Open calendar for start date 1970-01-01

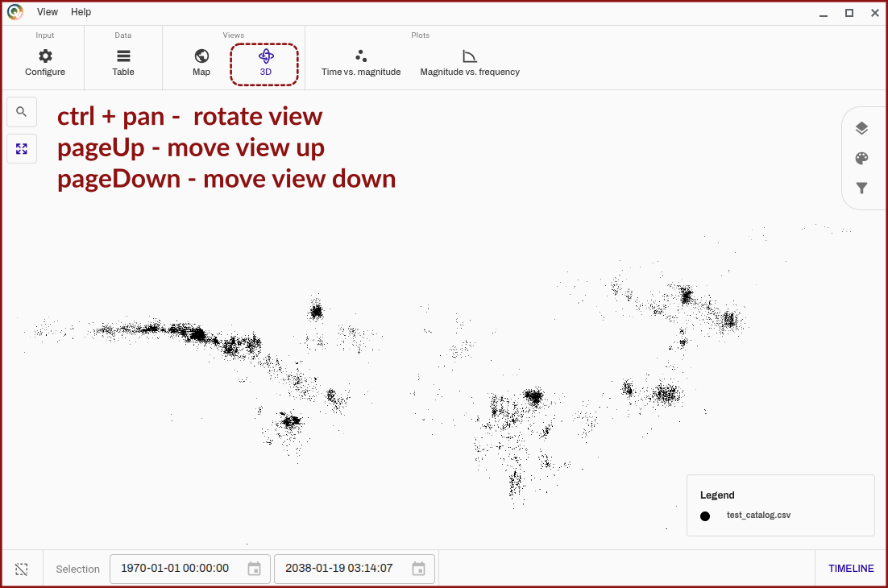pyautogui.click(x=255, y=569)
